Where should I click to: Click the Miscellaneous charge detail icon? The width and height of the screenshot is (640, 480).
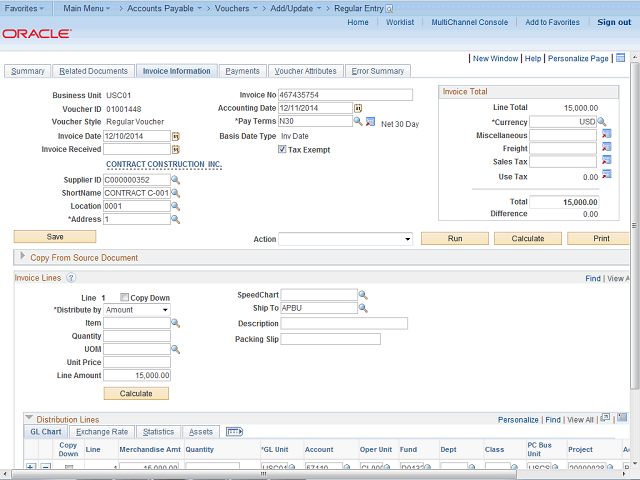(x=606, y=135)
